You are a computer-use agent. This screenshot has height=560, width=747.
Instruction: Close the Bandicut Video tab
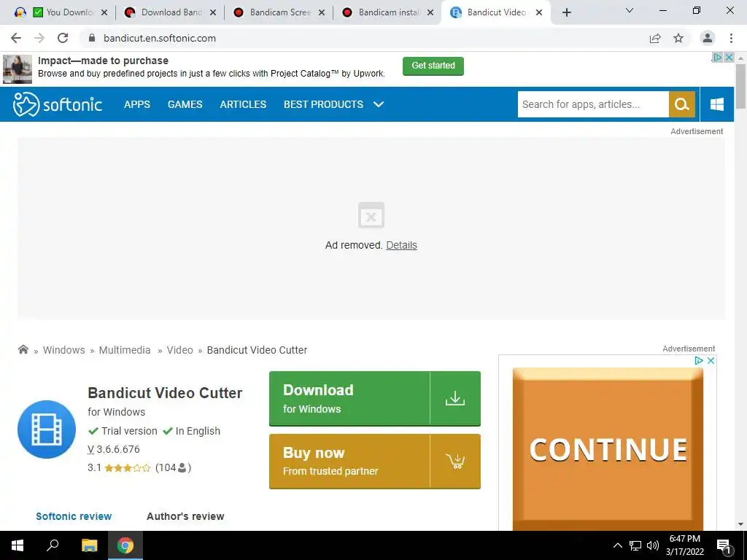pos(539,12)
